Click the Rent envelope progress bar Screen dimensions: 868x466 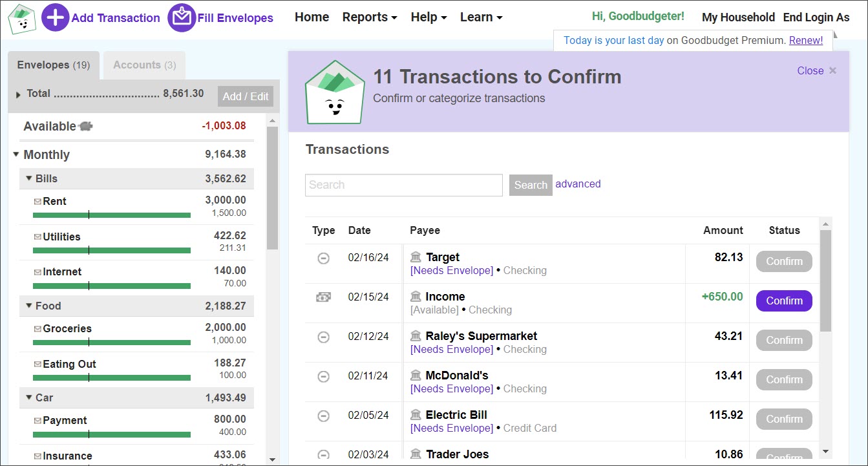tap(112, 215)
